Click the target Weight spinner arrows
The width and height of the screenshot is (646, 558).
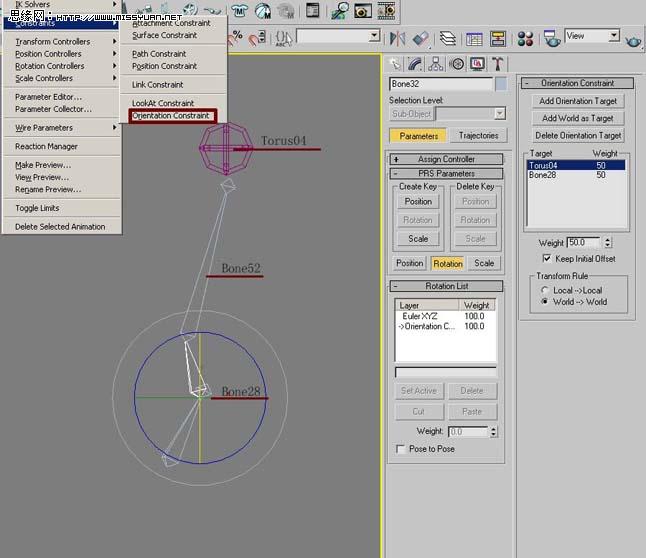click(x=607, y=243)
